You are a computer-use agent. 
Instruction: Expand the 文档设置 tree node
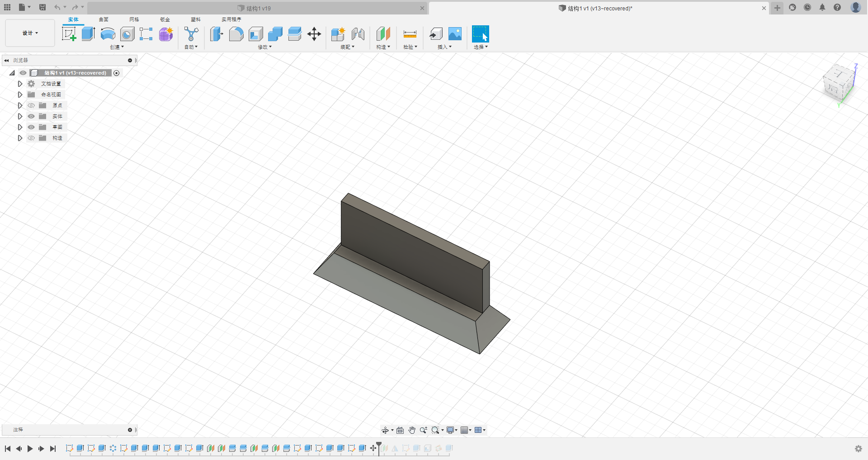(x=20, y=84)
